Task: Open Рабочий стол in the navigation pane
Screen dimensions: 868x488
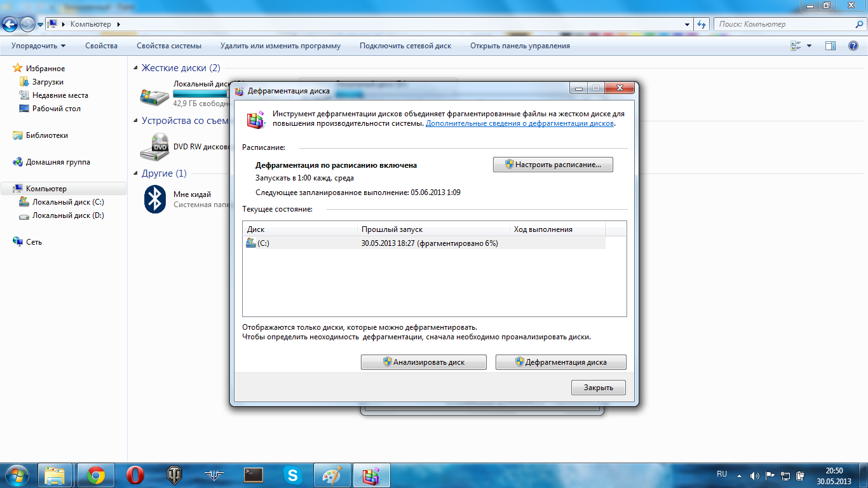Action: point(56,109)
